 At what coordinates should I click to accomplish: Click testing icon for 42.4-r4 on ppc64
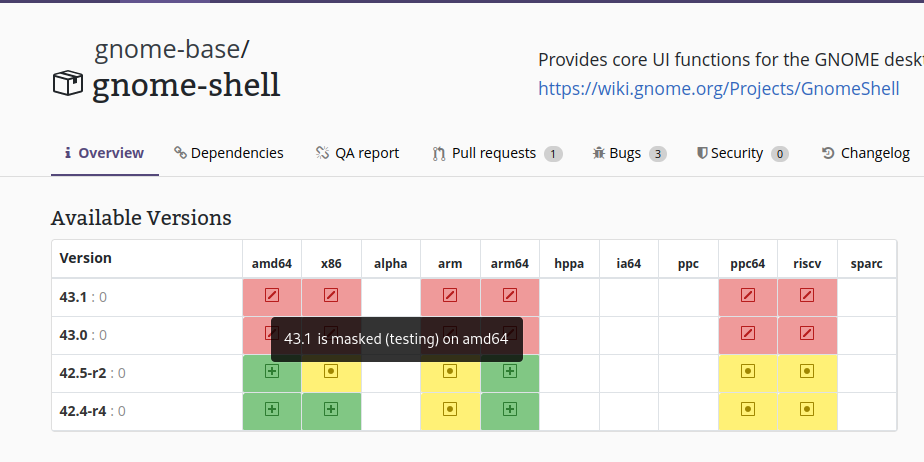747,409
